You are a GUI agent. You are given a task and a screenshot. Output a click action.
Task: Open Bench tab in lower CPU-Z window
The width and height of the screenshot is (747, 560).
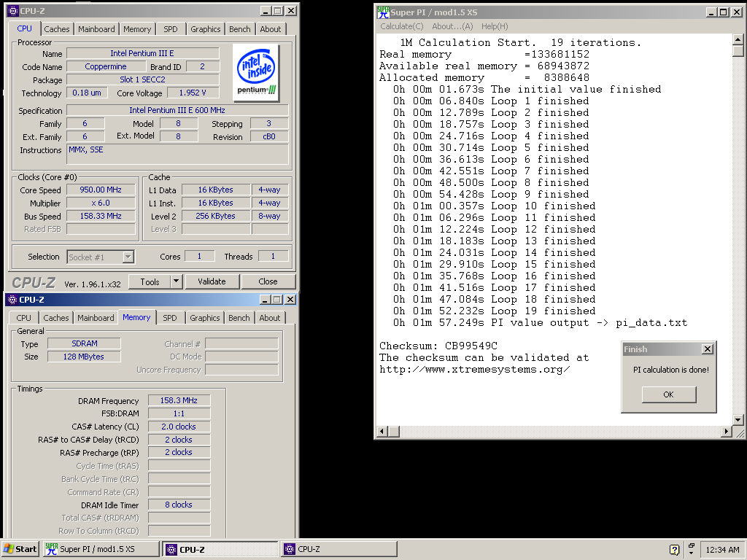pos(239,318)
